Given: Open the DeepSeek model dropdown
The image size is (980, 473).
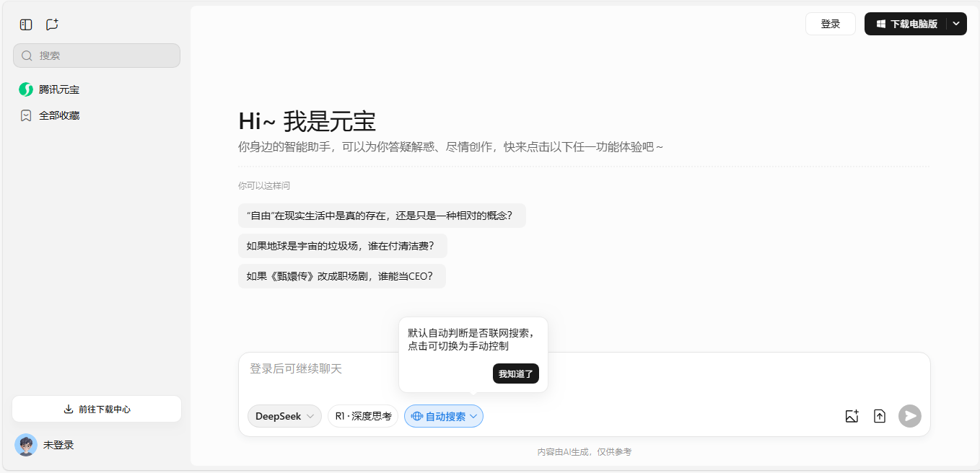Looking at the screenshot, I should 284,416.
